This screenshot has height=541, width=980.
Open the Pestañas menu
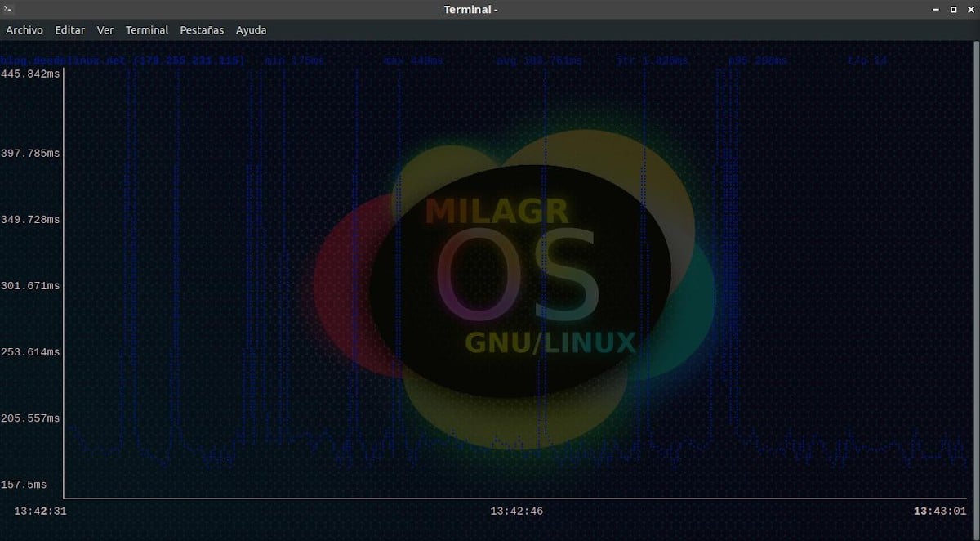[201, 29]
